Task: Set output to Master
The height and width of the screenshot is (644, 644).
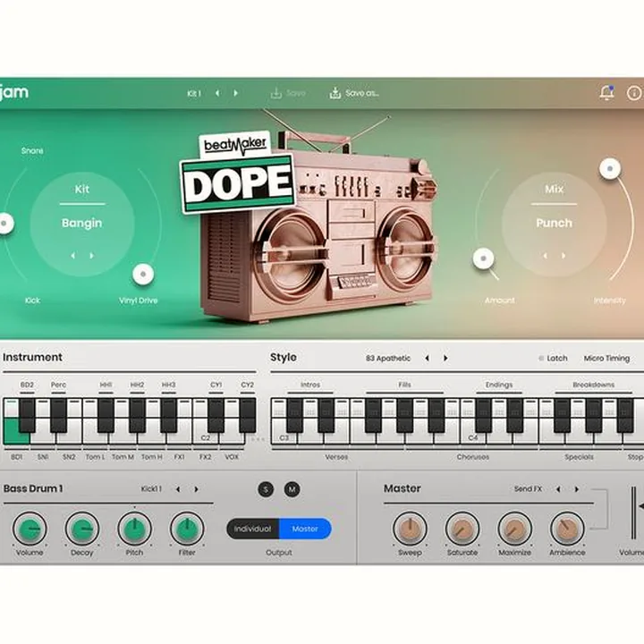Action: pos(305,529)
